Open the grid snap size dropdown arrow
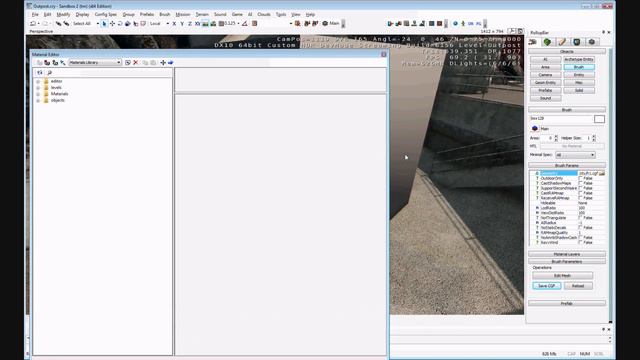 click(238, 24)
